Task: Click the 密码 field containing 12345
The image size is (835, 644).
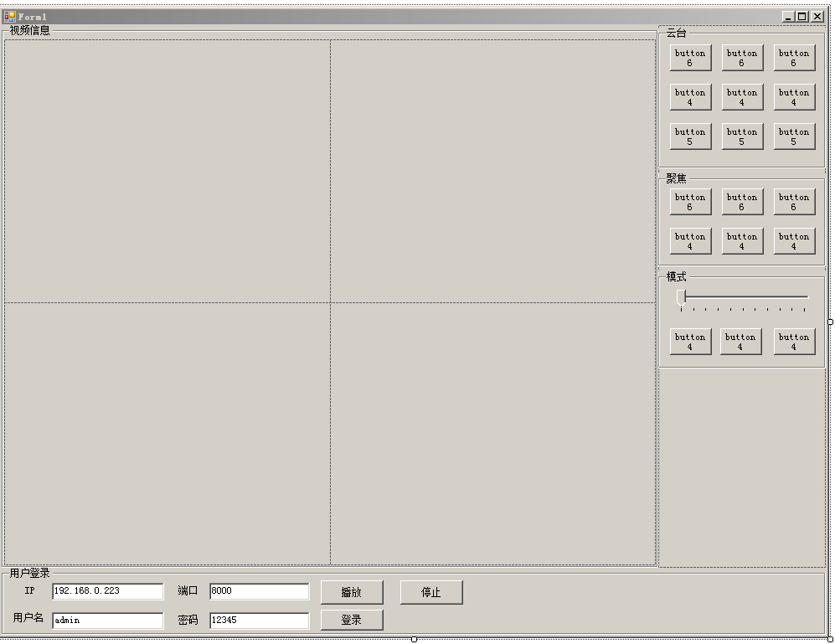Action: coord(260,621)
